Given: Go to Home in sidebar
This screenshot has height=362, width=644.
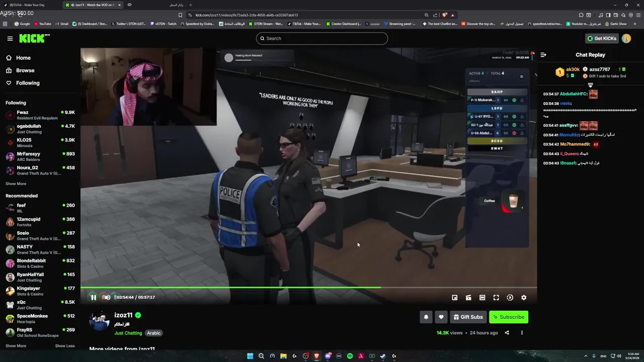Looking at the screenshot, I should pos(19,58).
